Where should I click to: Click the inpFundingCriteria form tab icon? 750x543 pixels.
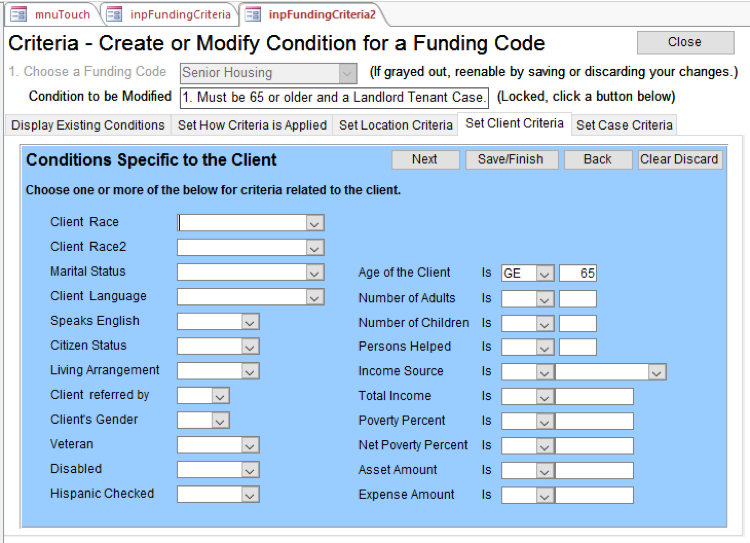pyautogui.click(x=114, y=14)
